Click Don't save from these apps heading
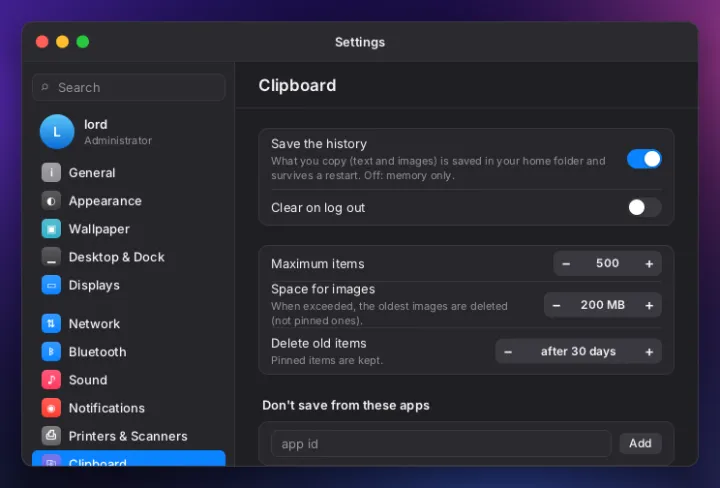 [x=346, y=405]
